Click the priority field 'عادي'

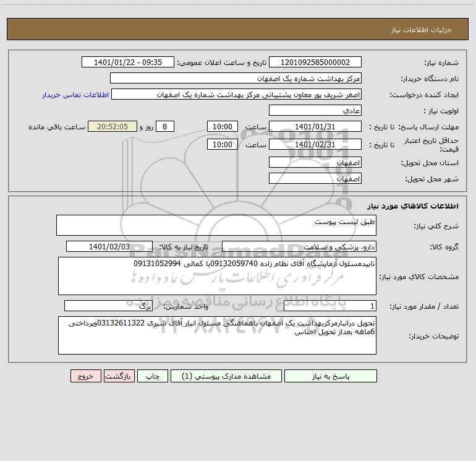(x=315, y=110)
